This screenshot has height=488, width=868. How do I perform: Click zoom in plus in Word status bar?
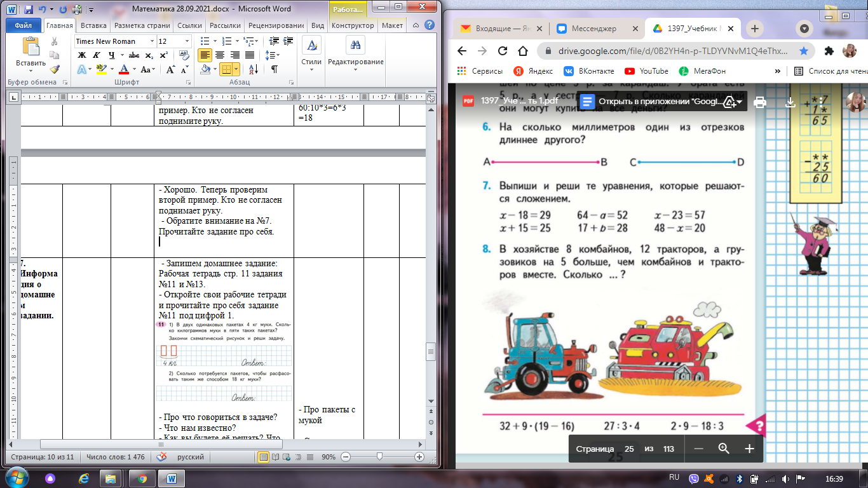pos(419,457)
